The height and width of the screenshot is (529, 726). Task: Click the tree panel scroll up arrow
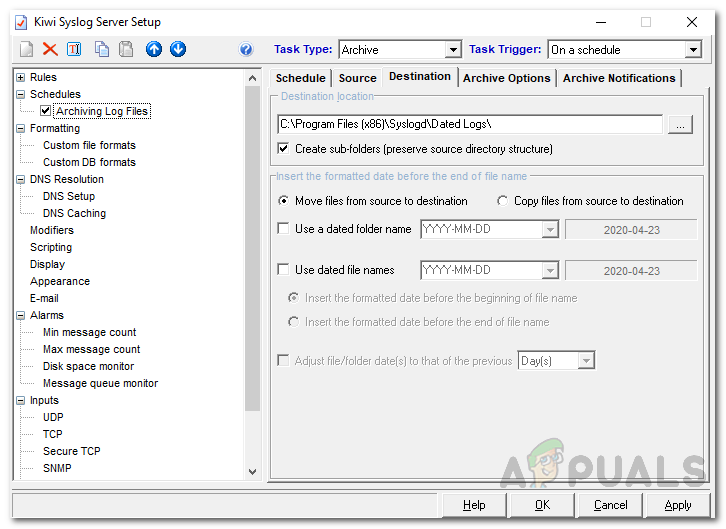click(252, 78)
